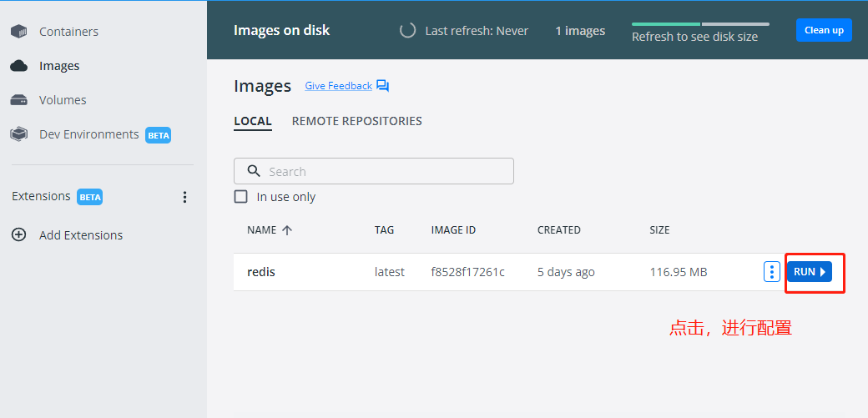Click the Volumes drive icon
The width and height of the screenshot is (868, 418).
point(19,100)
